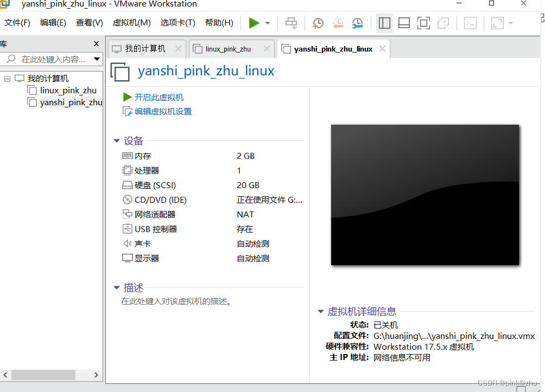The height and width of the screenshot is (392, 545).
Task: Collapse the 我的计算机 tree node
Action: [7, 79]
